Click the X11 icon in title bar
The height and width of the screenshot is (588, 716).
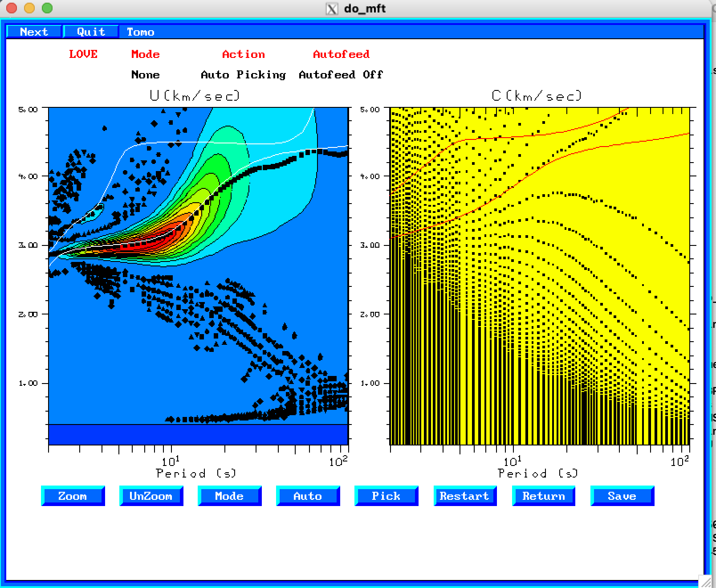click(x=332, y=8)
